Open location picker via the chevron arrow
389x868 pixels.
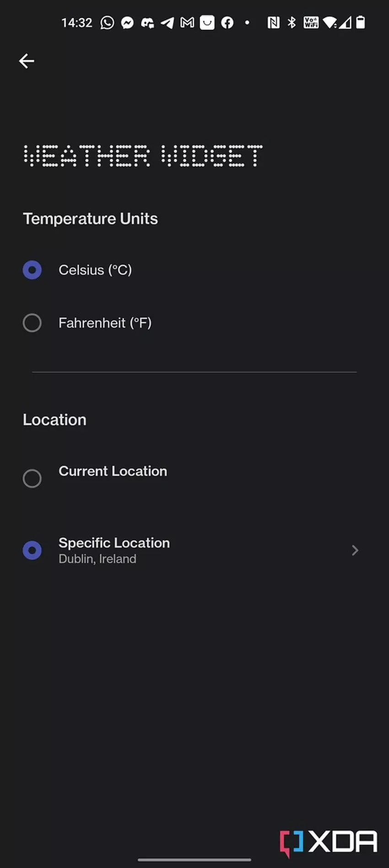355,550
